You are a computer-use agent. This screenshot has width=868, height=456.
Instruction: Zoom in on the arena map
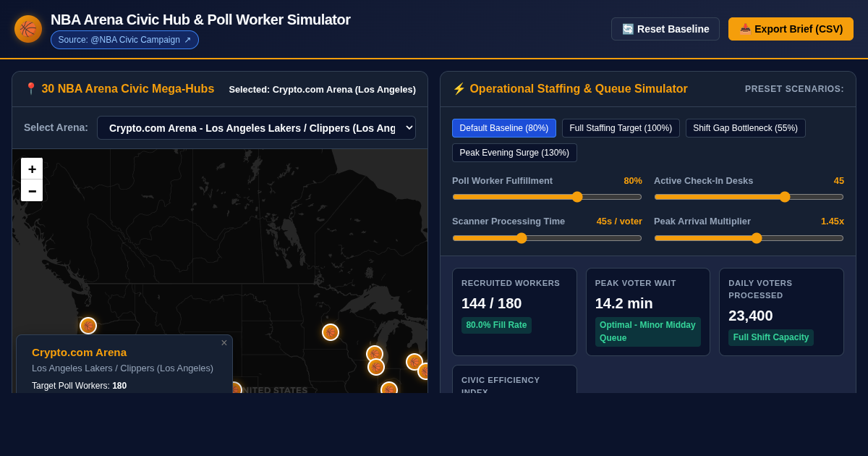pos(32,169)
